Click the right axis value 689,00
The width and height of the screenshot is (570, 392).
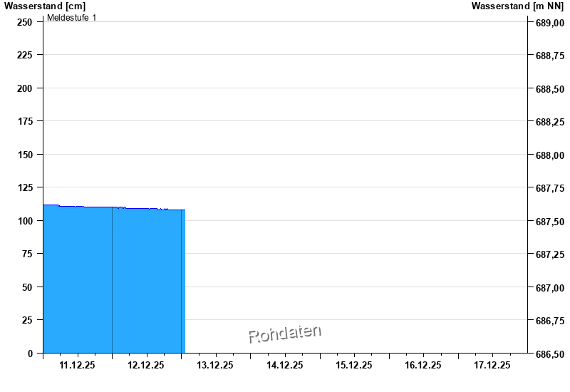point(550,23)
